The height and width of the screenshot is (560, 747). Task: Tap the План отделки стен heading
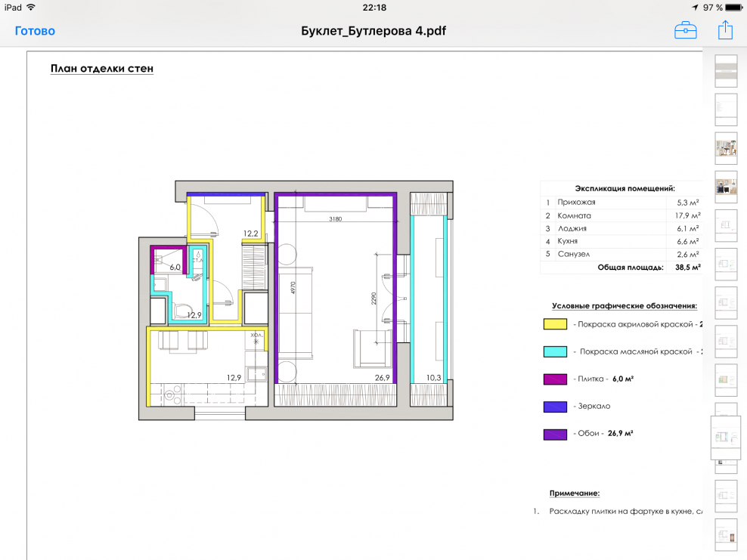(x=102, y=69)
